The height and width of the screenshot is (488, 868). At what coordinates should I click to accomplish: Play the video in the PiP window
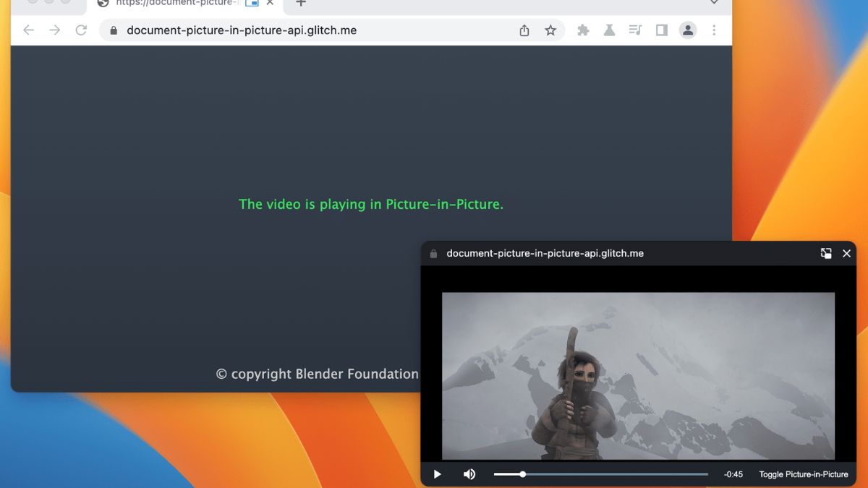437,474
